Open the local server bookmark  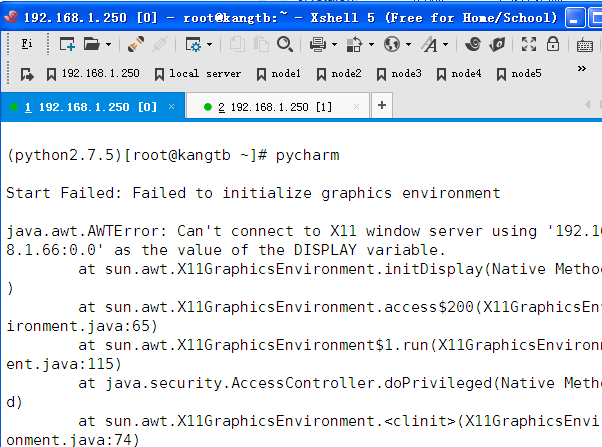pos(198,74)
